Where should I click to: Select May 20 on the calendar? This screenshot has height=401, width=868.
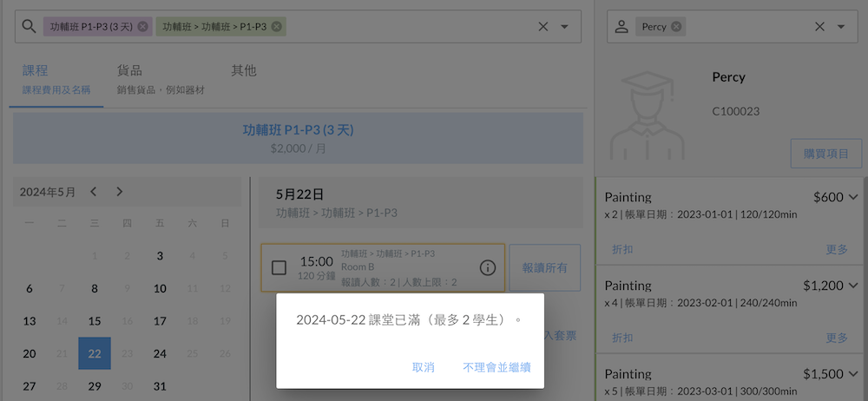point(30,353)
